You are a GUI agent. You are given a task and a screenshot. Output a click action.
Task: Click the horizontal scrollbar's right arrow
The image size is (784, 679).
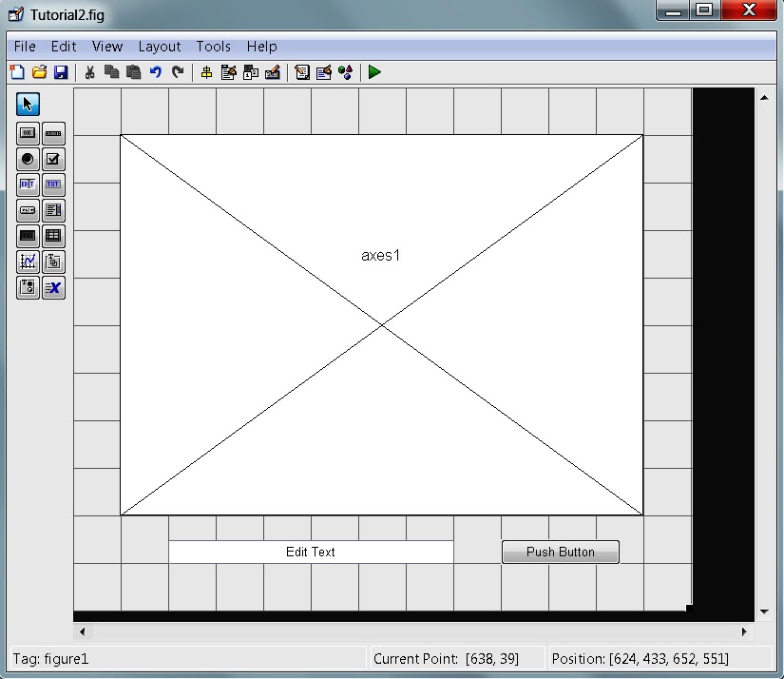746,630
